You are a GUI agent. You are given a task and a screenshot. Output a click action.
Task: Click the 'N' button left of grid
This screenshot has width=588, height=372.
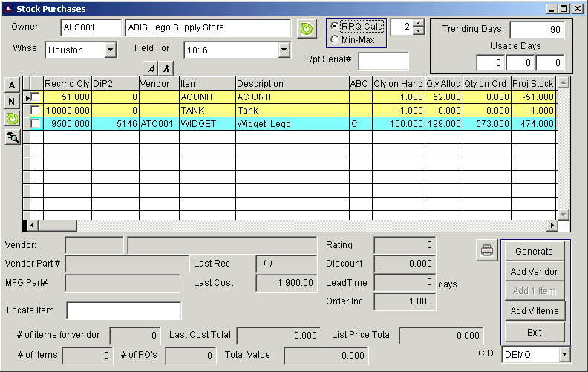(x=11, y=101)
